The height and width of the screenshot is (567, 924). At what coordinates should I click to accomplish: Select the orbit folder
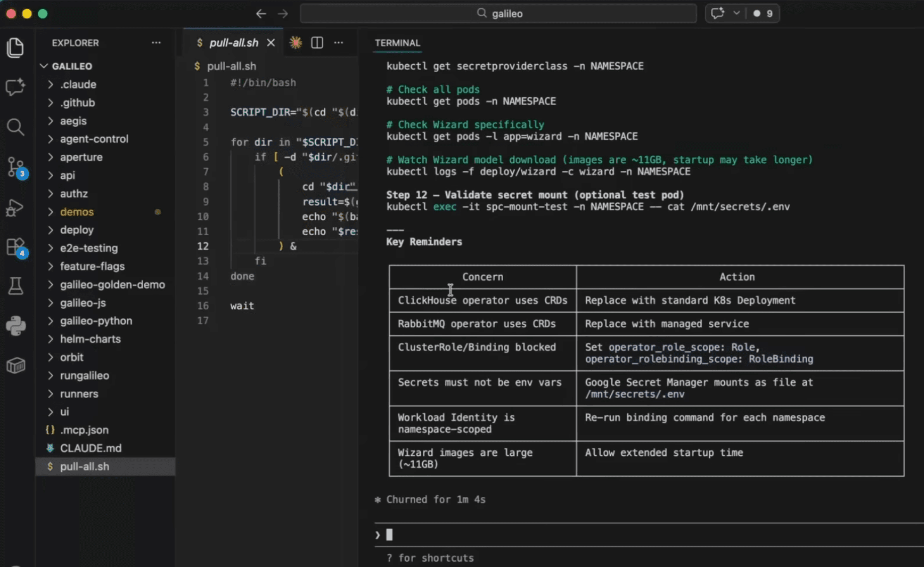coord(105,357)
